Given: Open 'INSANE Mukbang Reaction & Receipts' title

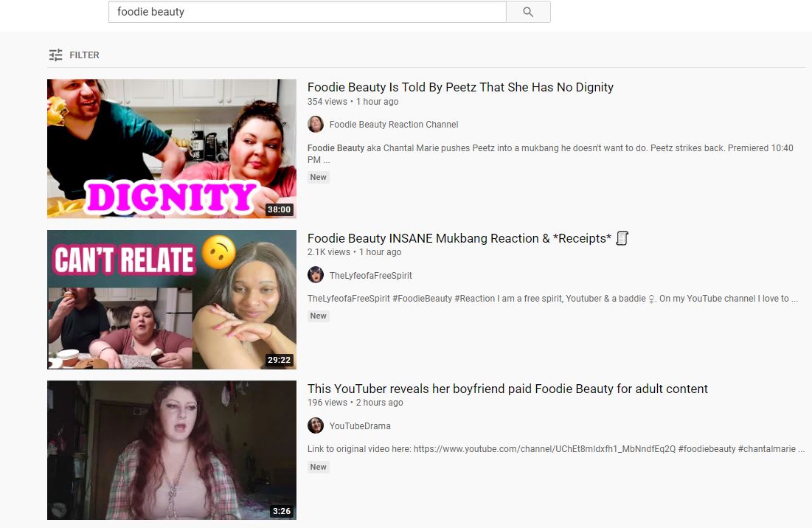Looking at the screenshot, I should pyautogui.click(x=468, y=238).
